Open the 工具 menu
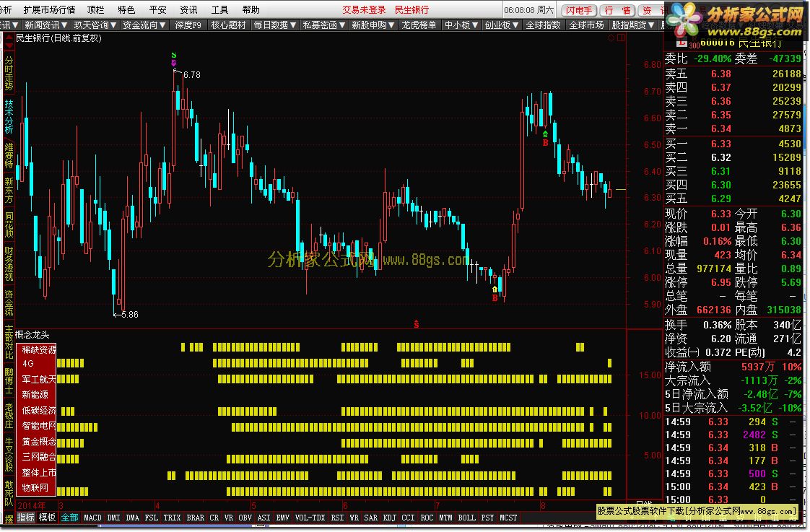The width and height of the screenshot is (810, 532). pyautogui.click(x=219, y=10)
